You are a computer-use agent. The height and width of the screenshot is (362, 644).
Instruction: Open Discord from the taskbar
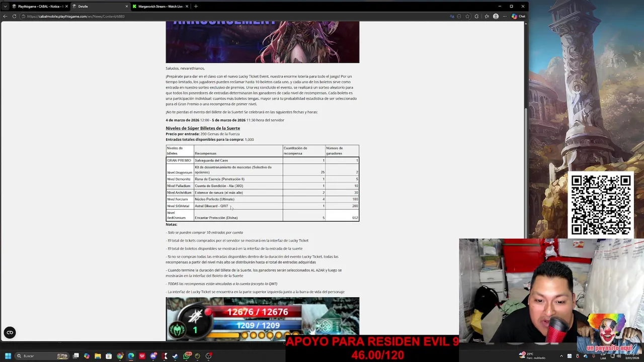(153, 356)
